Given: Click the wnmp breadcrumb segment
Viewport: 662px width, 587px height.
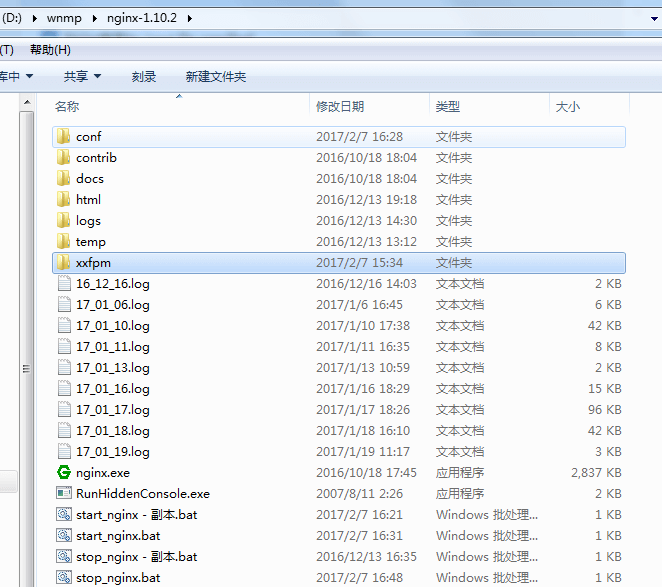Looking at the screenshot, I should pyautogui.click(x=64, y=18).
